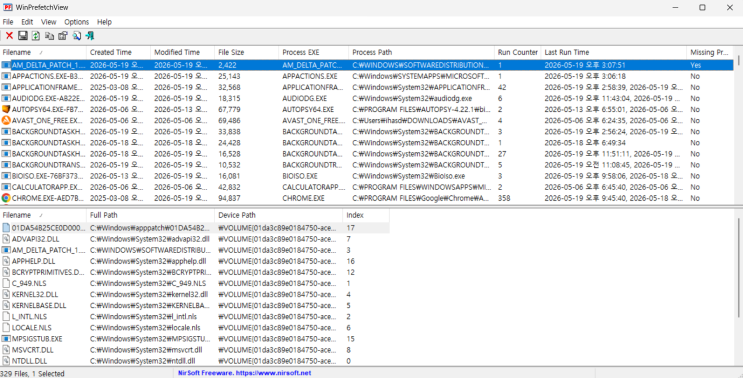Sort the lower pane by Full Path header
This screenshot has height=378, width=743.
[150, 215]
